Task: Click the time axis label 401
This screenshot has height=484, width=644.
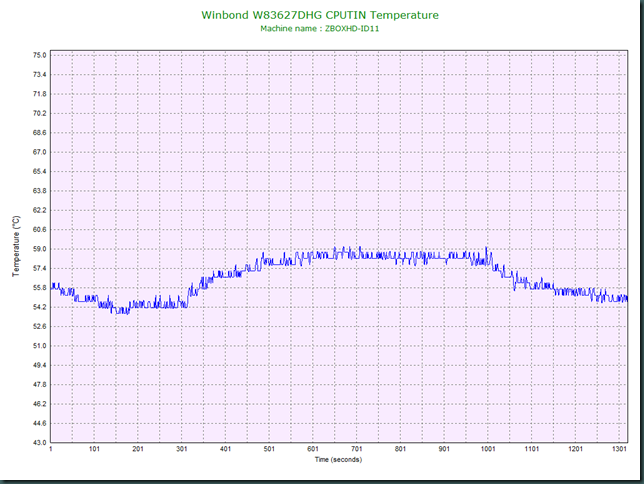Action: (x=225, y=449)
